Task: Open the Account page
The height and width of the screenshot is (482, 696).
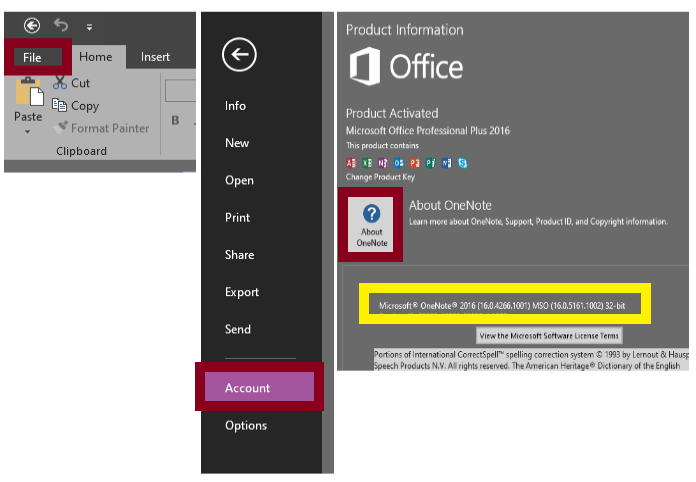Action: (259, 387)
